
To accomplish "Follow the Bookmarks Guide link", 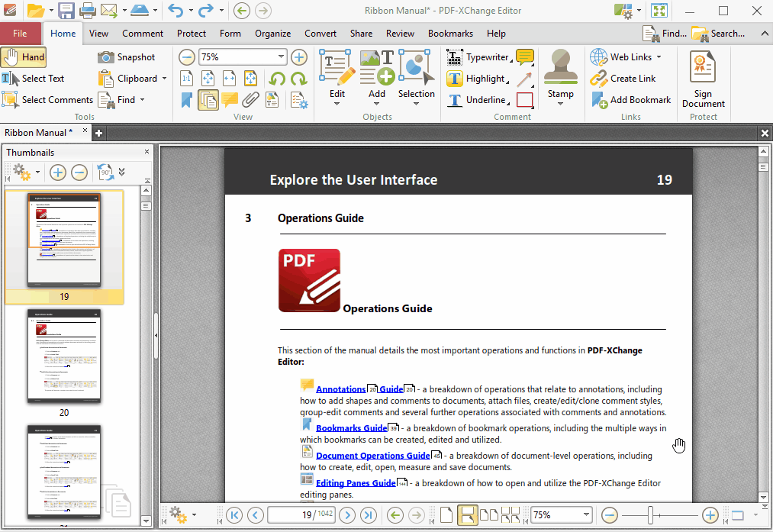I will 351,428.
